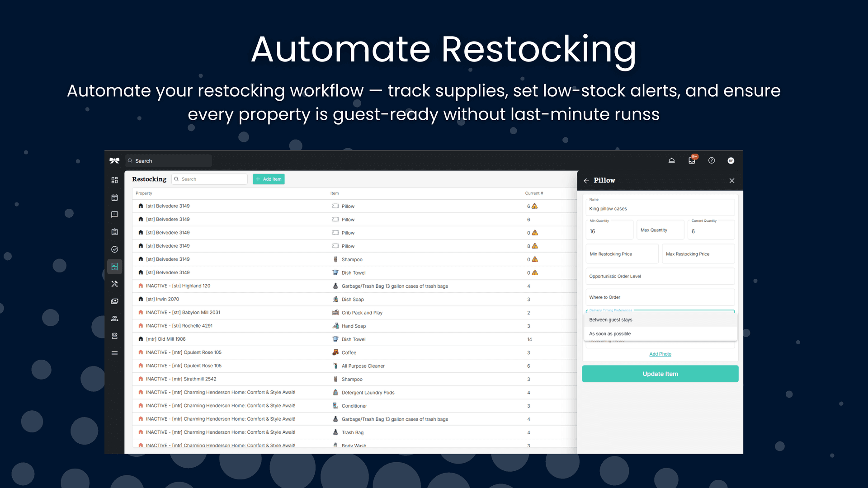Image resolution: width=868 pixels, height=488 pixels.
Task: Open the concierge bell notifications icon
Action: click(x=671, y=160)
